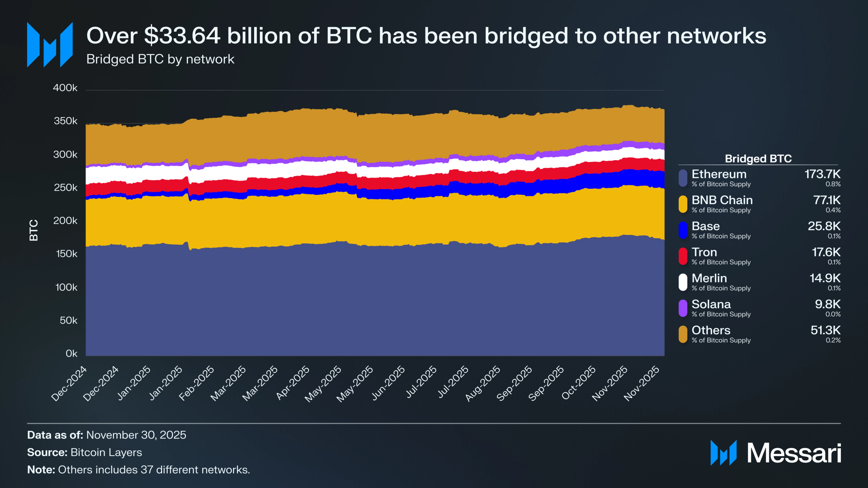Image resolution: width=868 pixels, height=488 pixels.
Task: Click the Solana legend label
Action: 711,304
